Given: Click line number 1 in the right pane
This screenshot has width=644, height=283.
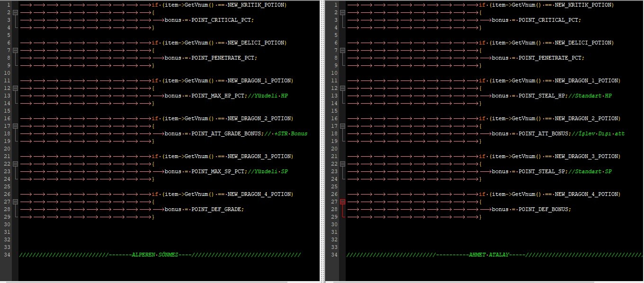Looking at the screenshot, I should (x=336, y=5).
